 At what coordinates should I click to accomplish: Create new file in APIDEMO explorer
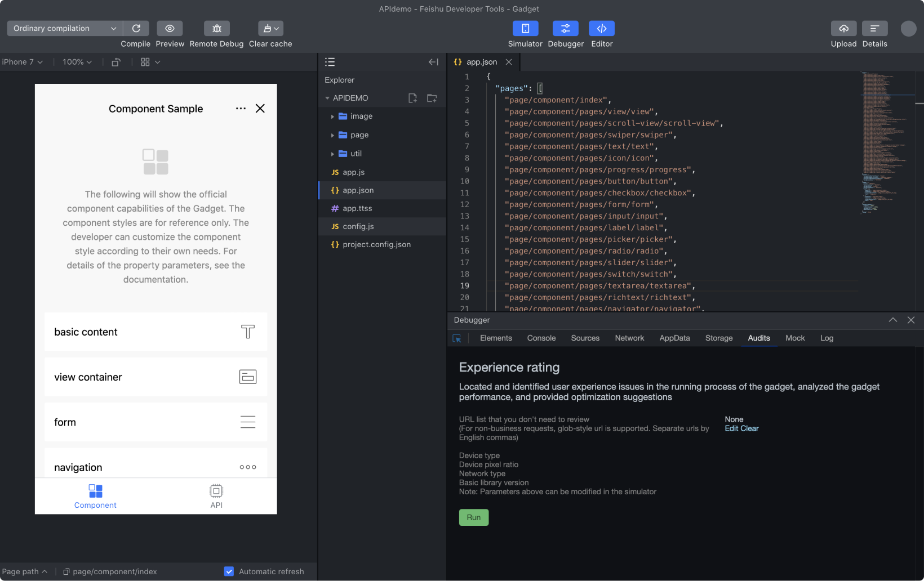click(x=412, y=98)
